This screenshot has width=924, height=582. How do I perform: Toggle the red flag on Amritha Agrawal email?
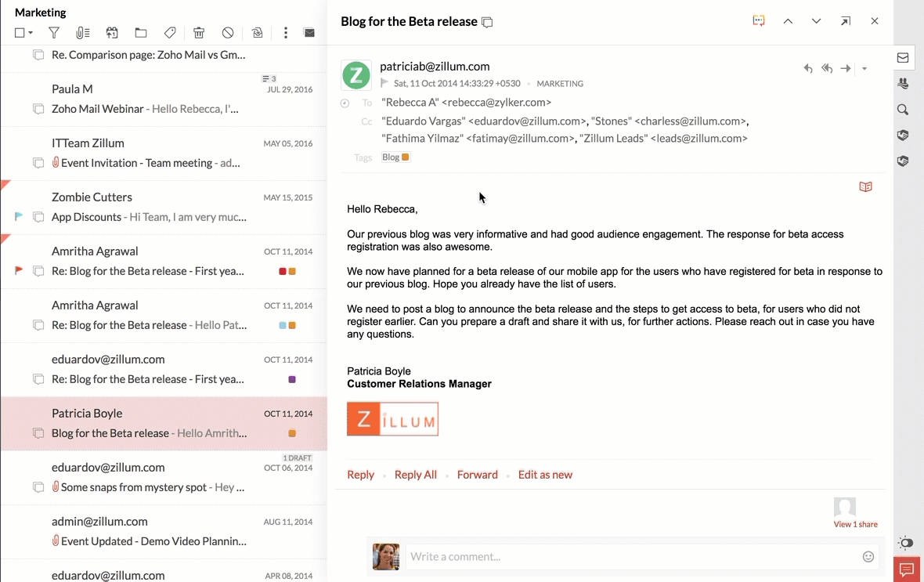(x=20, y=271)
